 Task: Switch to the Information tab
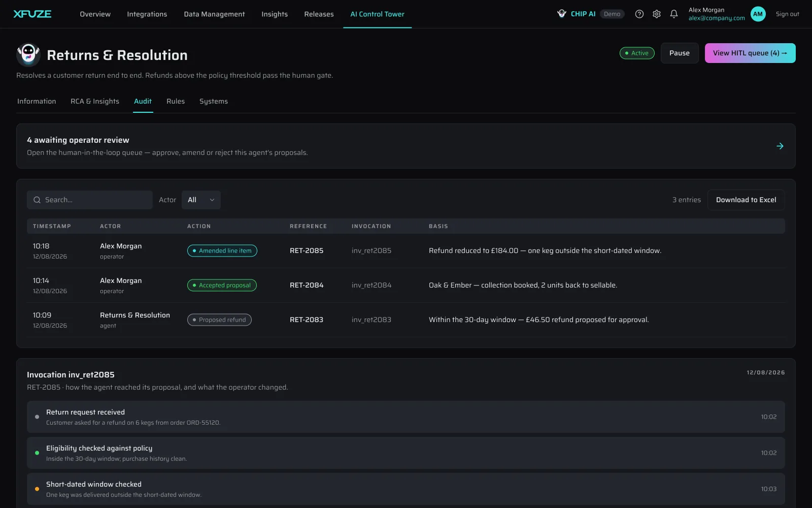(x=37, y=102)
